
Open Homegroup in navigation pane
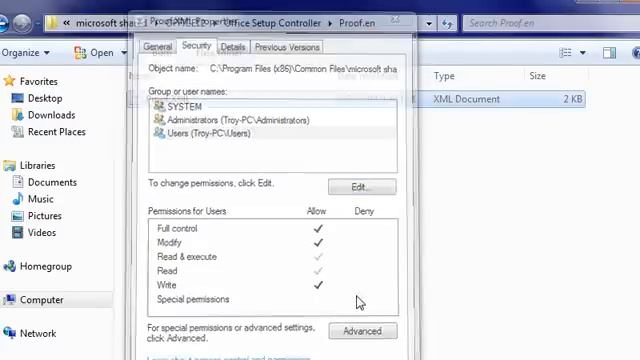[x=46, y=266]
